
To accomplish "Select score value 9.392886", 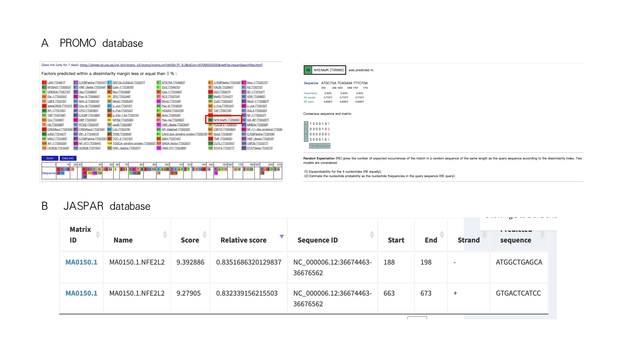I will coord(190,262).
